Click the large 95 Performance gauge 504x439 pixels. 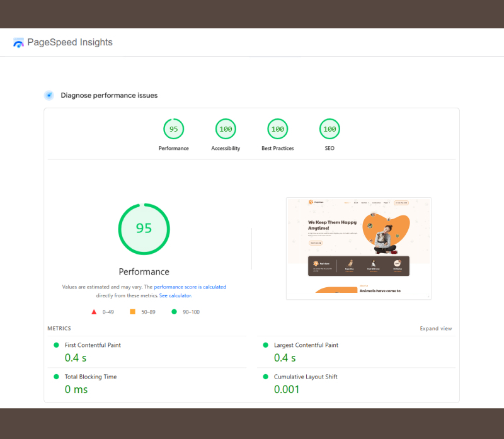click(x=144, y=229)
